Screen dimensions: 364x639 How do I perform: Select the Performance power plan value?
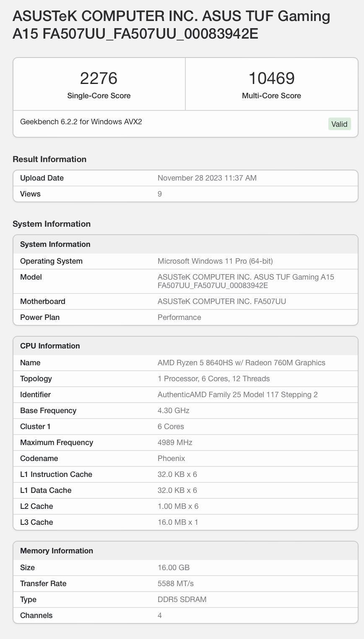[x=179, y=317]
